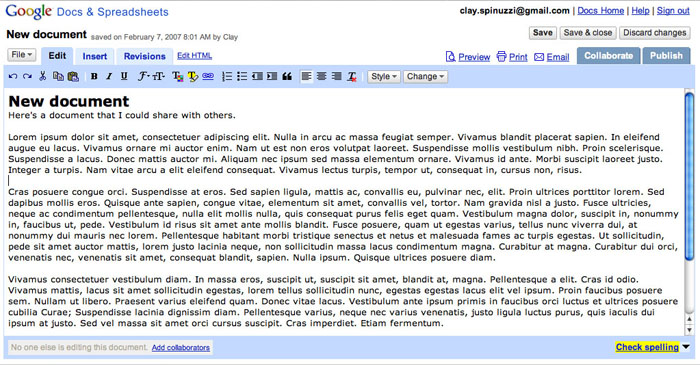Expand the Check spelling options arrow
The height and width of the screenshot is (365, 700).
click(686, 347)
